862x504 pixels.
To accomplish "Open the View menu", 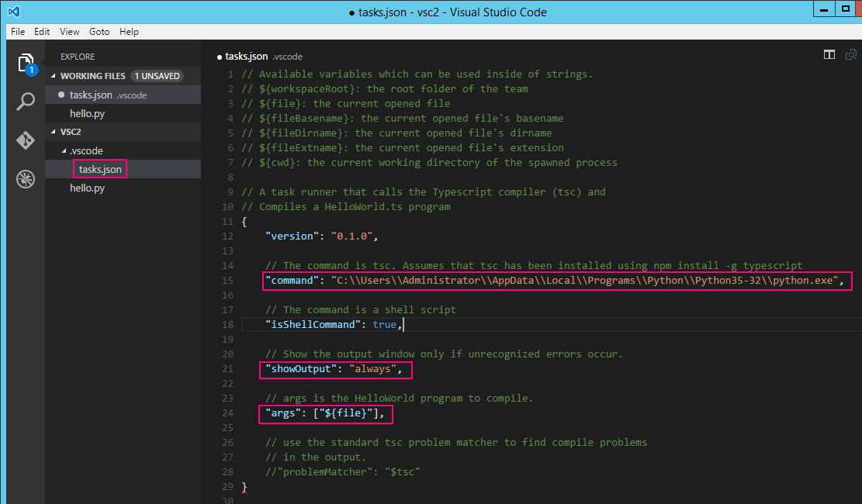I will coord(69,31).
